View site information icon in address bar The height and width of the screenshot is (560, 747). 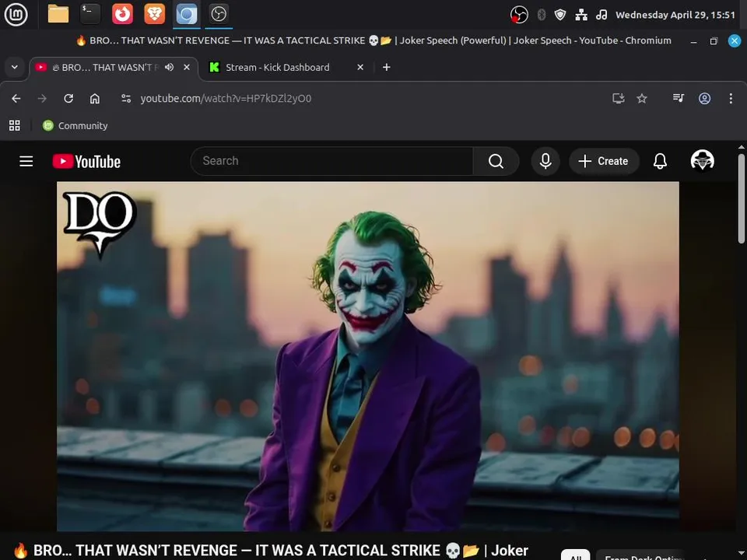(x=126, y=99)
